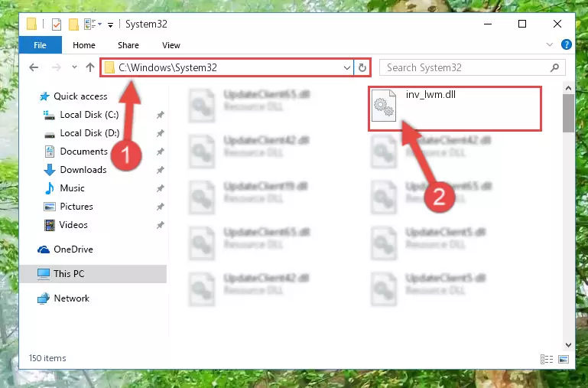Close the System32 window
588x388 pixels.
tap(557, 24)
